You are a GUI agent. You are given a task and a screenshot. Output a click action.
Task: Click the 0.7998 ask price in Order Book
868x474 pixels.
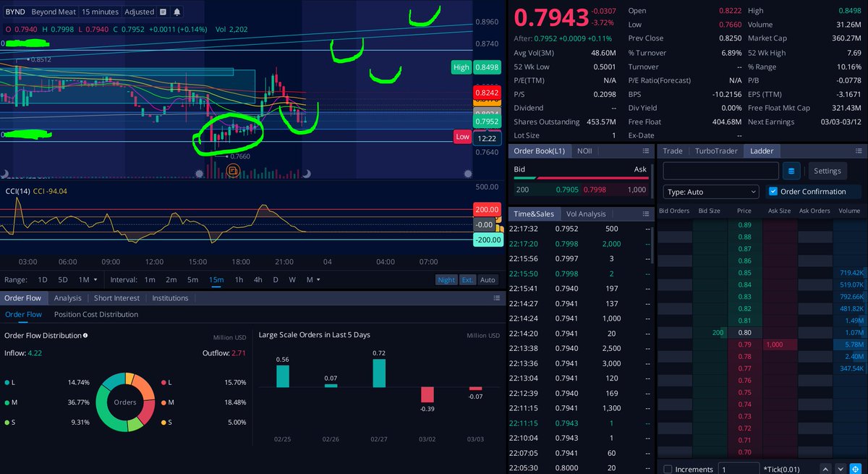pyautogui.click(x=594, y=190)
